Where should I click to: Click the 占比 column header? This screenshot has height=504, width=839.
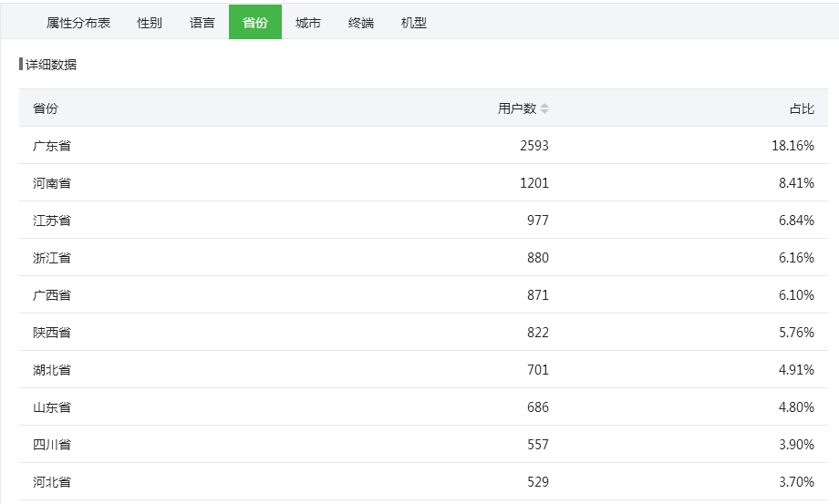pos(802,108)
